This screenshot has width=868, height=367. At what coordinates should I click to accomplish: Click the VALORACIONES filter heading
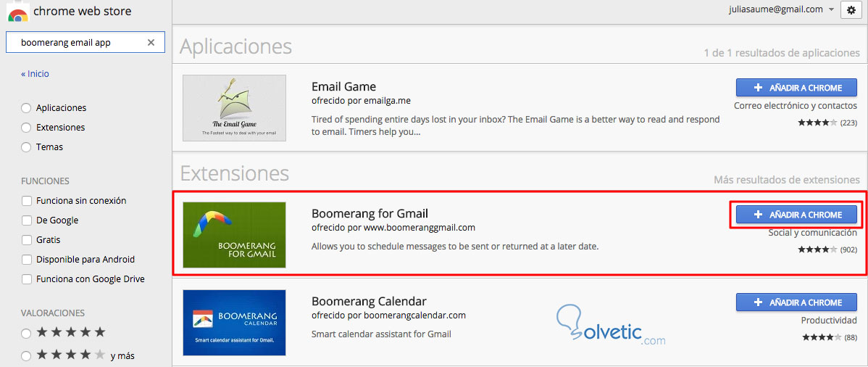point(52,313)
